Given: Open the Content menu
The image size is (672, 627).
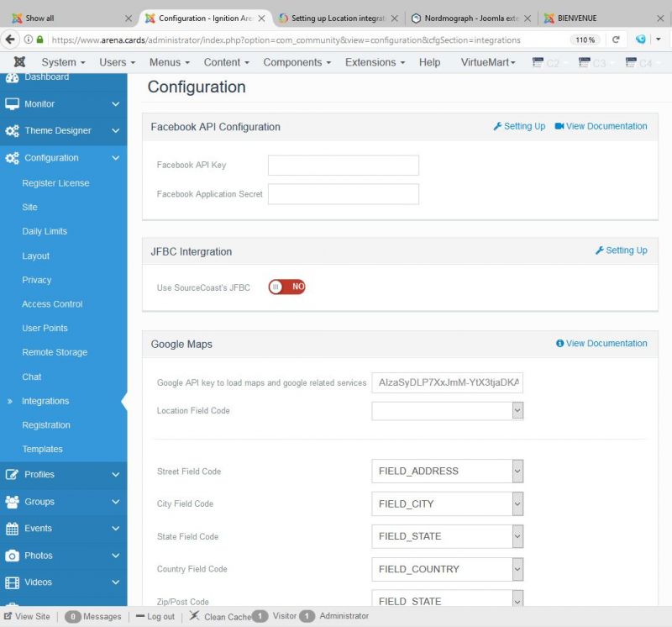Looking at the screenshot, I should point(226,62).
